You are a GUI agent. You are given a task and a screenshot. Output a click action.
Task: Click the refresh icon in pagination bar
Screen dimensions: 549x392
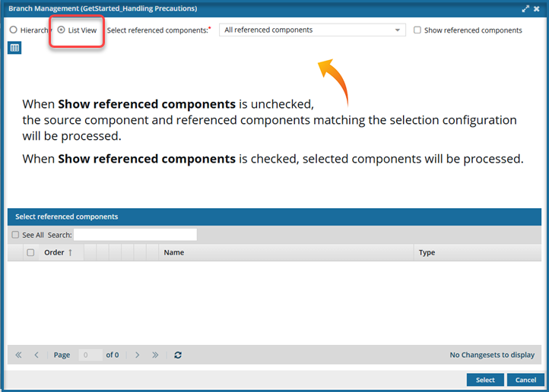coord(178,355)
